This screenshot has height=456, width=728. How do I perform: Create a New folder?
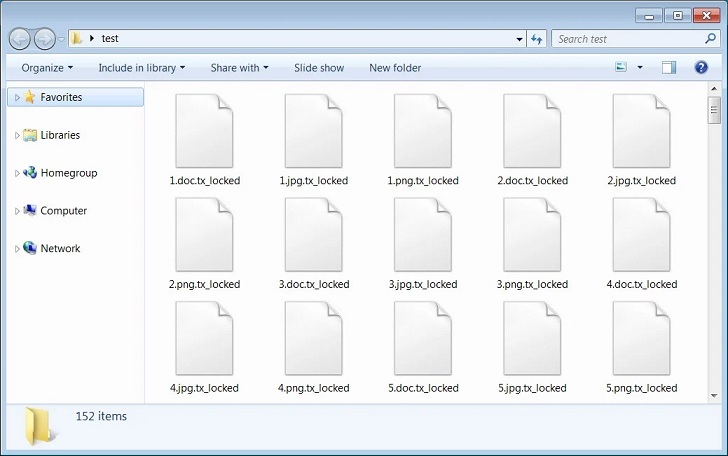[395, 68]
